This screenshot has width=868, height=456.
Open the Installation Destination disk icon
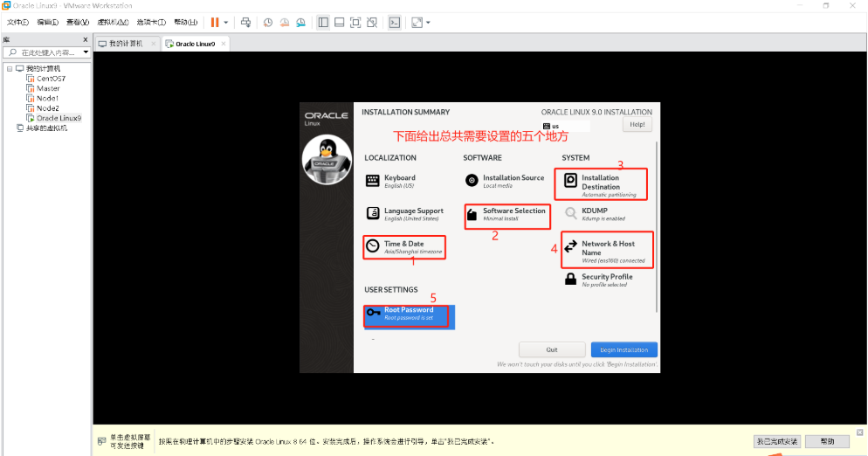click(570, 181)
